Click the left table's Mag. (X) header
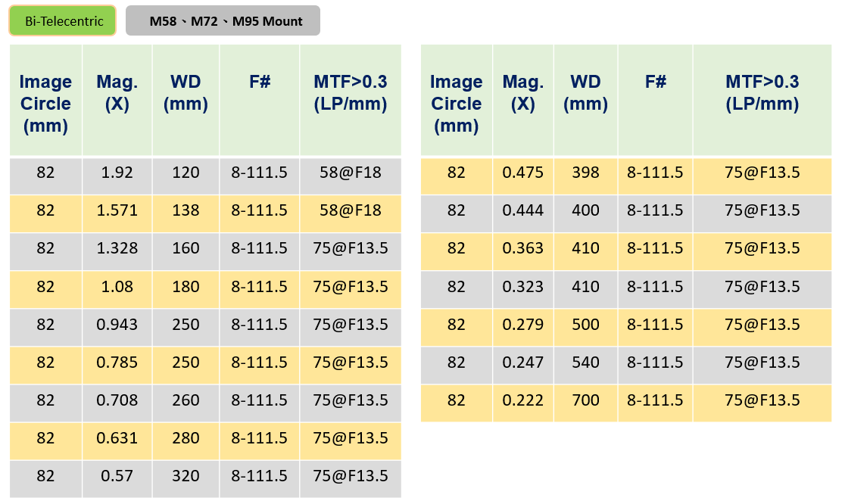The image size is (845, 504). pyautogui.click(x=117, y=101)
